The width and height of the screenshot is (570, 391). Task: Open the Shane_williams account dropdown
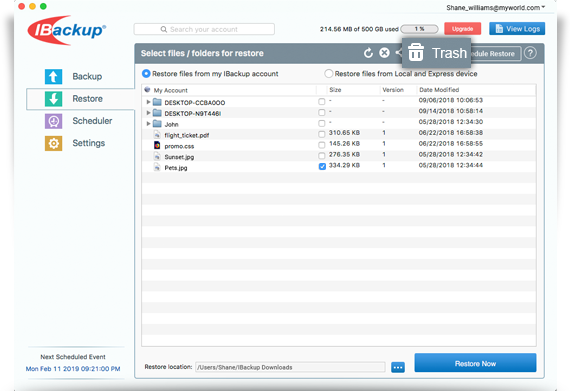496,8
